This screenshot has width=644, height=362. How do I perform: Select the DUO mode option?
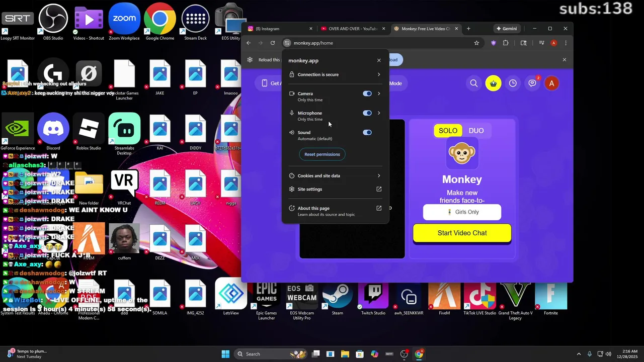point(476,131)
